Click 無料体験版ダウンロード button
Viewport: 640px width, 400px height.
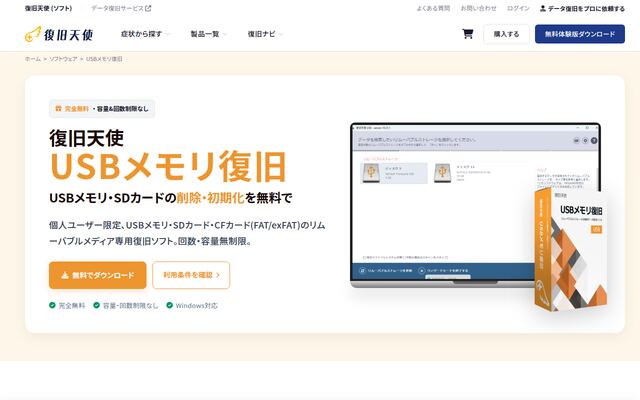580,34
